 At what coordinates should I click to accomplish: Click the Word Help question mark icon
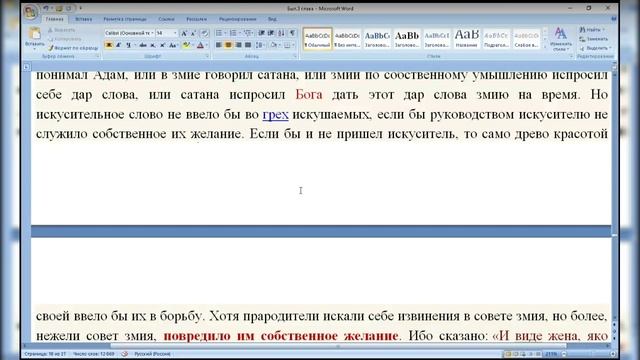(614, 19)
